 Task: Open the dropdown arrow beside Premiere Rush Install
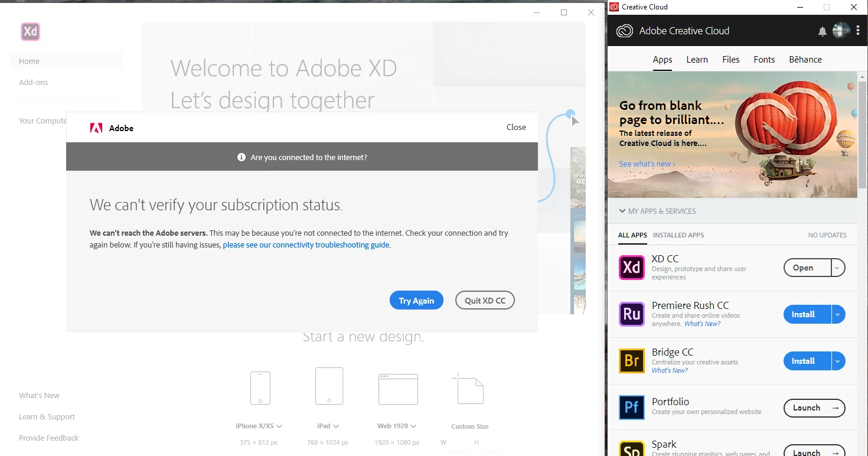[837, 314]
